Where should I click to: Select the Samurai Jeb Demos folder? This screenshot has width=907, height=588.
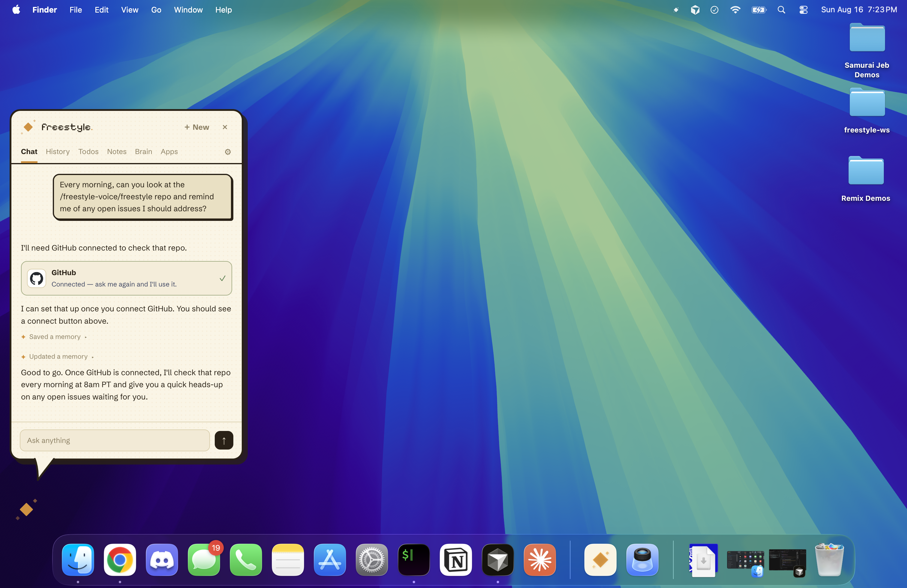pyautogui.click(x=867, y=51)
